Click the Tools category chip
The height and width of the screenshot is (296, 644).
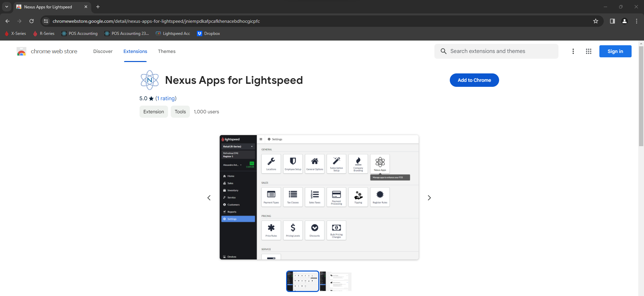click(180, 112)
